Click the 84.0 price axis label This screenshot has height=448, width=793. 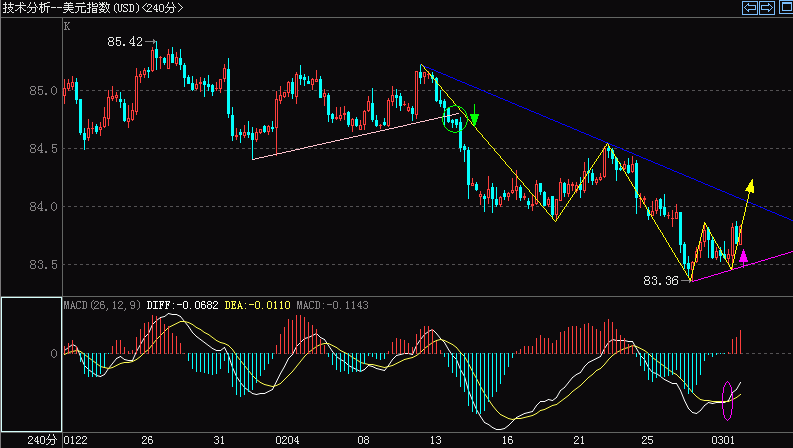pyautogui.click(x=43, y=207)
